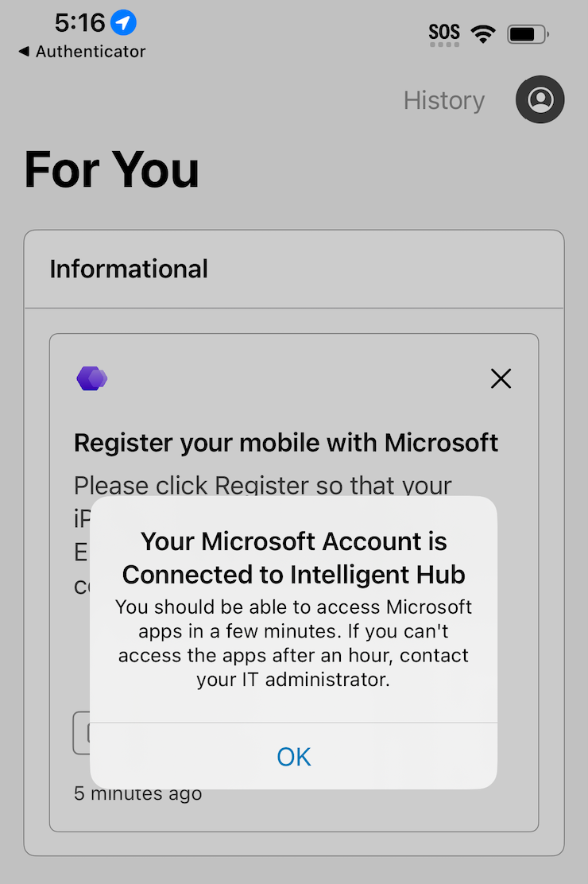Open the Register your mobile with Microsoft title
Image resolution: width=588 pixels, height=884 pixels.
[286, 443]
